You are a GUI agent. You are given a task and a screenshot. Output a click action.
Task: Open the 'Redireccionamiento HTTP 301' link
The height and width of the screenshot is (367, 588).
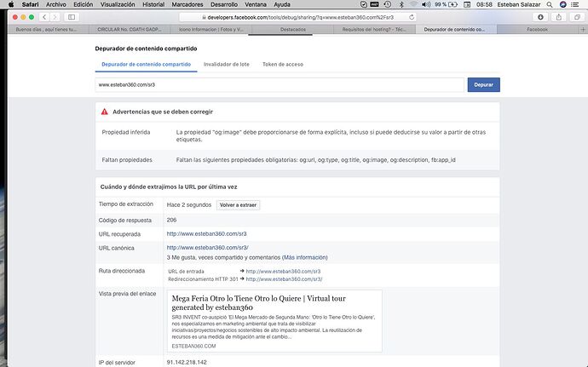coord(285,279)
